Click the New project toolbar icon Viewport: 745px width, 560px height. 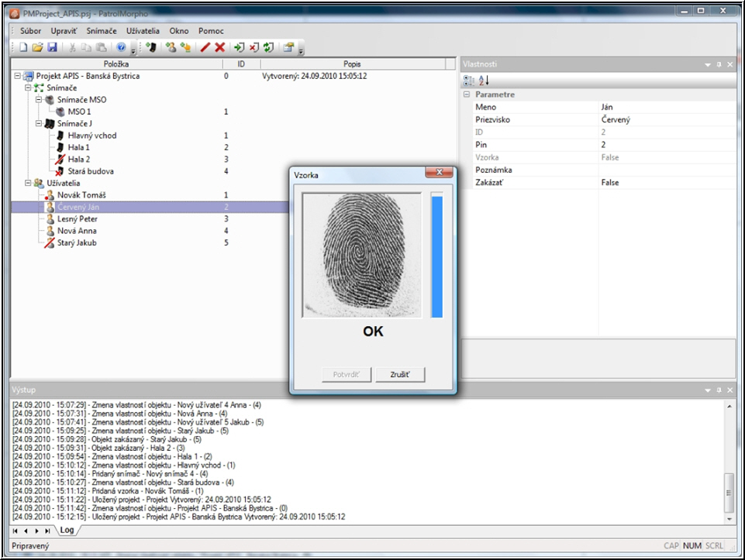coord(24,47)
